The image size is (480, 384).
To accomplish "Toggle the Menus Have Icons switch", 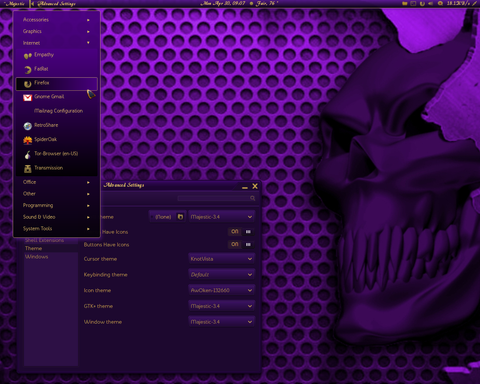I will (241, 232).
